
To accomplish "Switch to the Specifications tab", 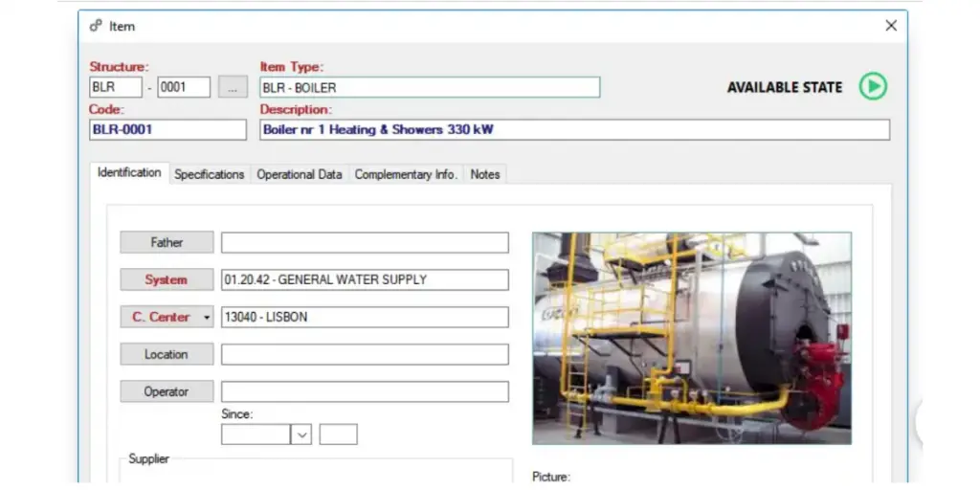I will point(210,174).
